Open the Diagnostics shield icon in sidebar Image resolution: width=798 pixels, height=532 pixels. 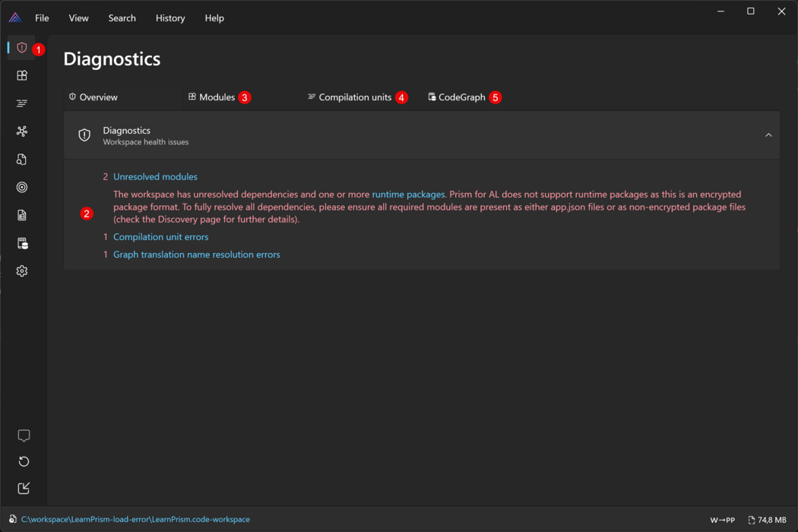click(22, 48)
